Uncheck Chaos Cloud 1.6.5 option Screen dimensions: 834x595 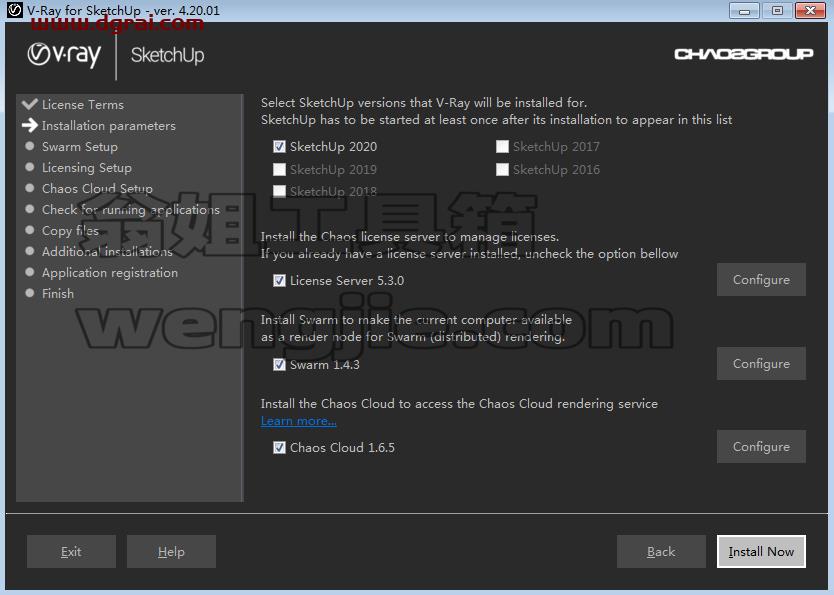279,447
